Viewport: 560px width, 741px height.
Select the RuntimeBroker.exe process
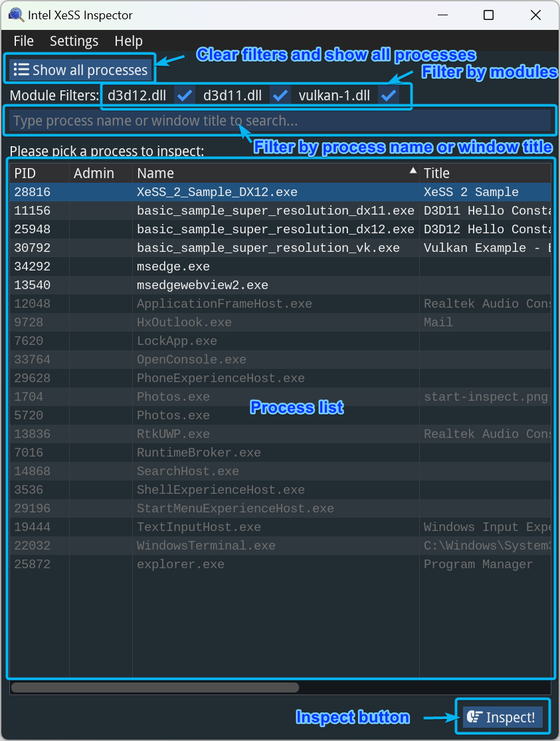tap(280, 453)
